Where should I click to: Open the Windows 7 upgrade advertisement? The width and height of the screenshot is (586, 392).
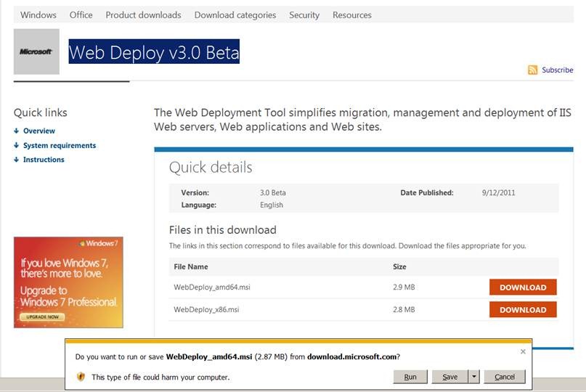pos(68,282)
